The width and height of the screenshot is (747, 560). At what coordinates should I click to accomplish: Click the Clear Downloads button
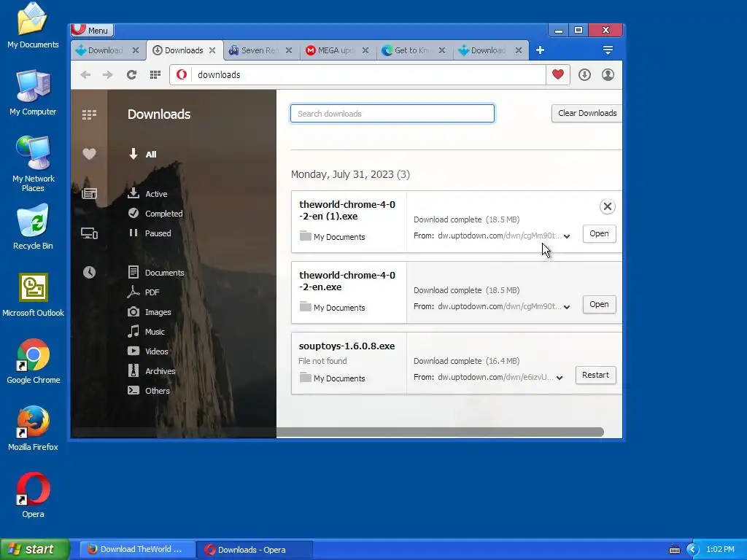pyautogui.click(x=587, y=113)
